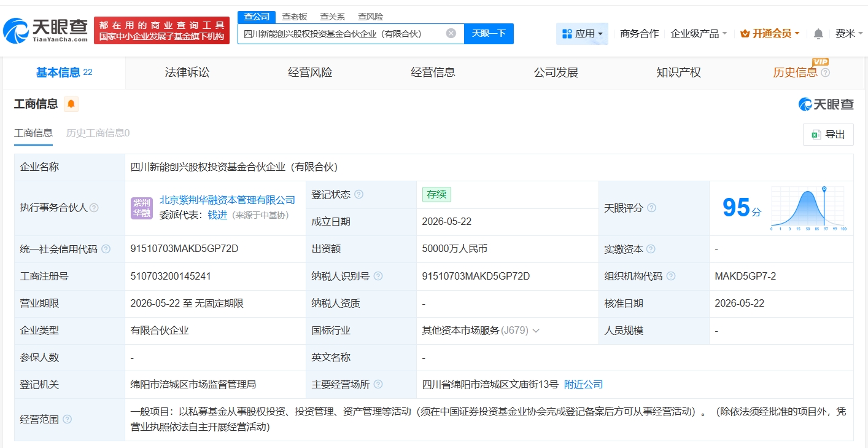Open the 公司发展 tab
The image size is (868, 448).
pyautogui.click(x=556, y=73)
